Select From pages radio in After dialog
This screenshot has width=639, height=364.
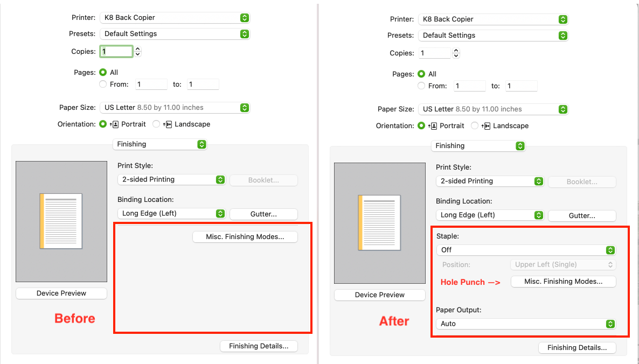point(421,86)
